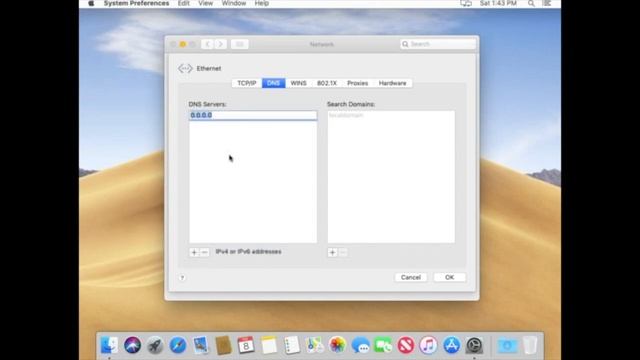Open Trash in the dock
Viewport: 640px width, 360px height.
(530, 345)
